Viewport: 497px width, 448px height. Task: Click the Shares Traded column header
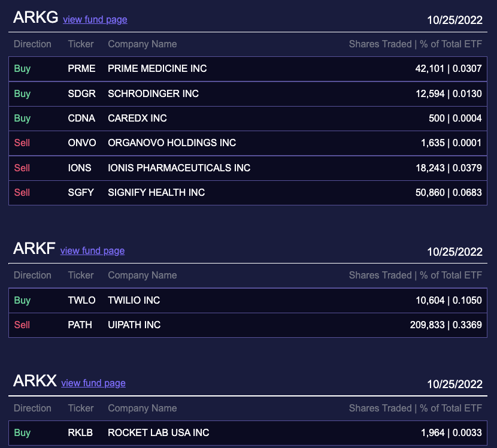point(416,44)
